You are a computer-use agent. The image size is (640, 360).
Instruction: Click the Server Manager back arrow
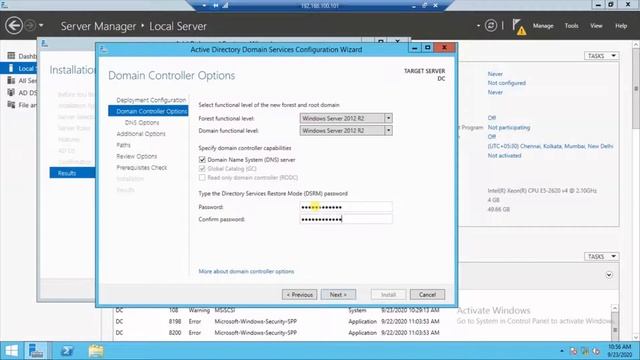[14, 26]
